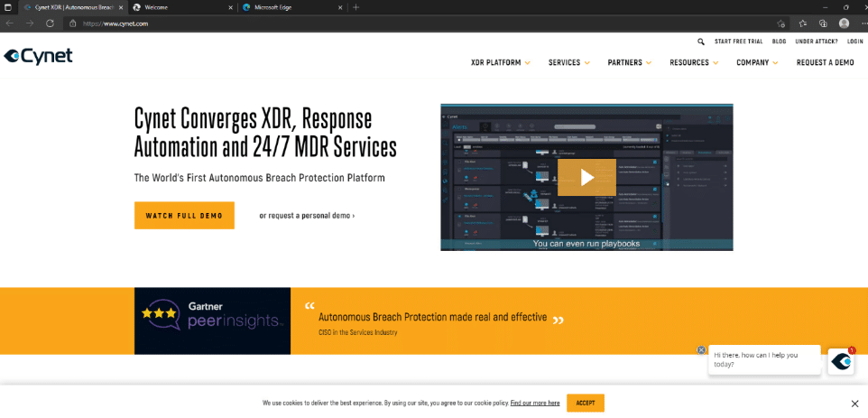Open the browser profile avatar

coord(844,23)
